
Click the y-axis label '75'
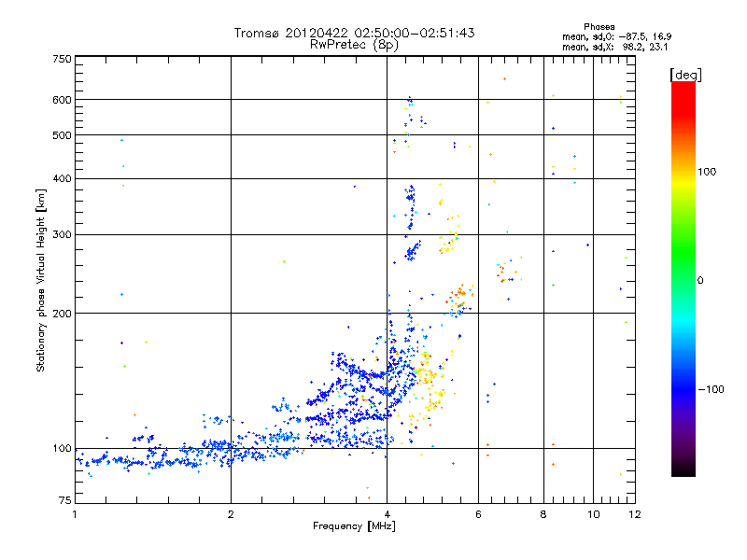click(65, 500)
